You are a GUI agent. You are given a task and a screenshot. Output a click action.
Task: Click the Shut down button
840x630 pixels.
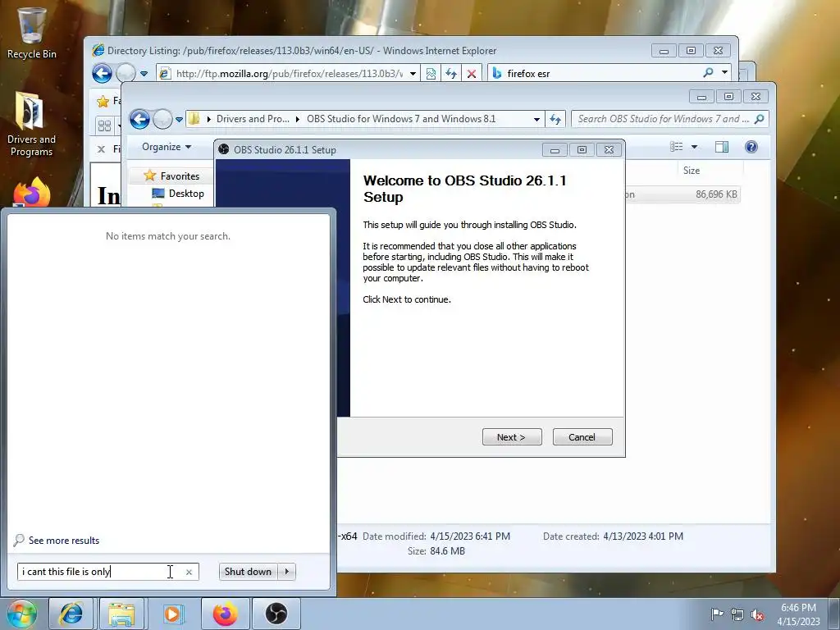point(248,572)
